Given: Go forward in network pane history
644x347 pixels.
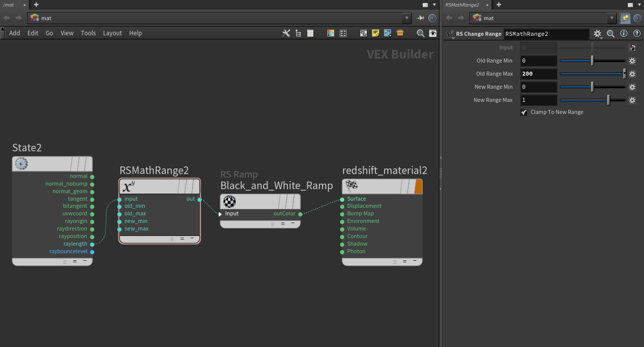Looking at the screenshot, I should coord(19,18).
